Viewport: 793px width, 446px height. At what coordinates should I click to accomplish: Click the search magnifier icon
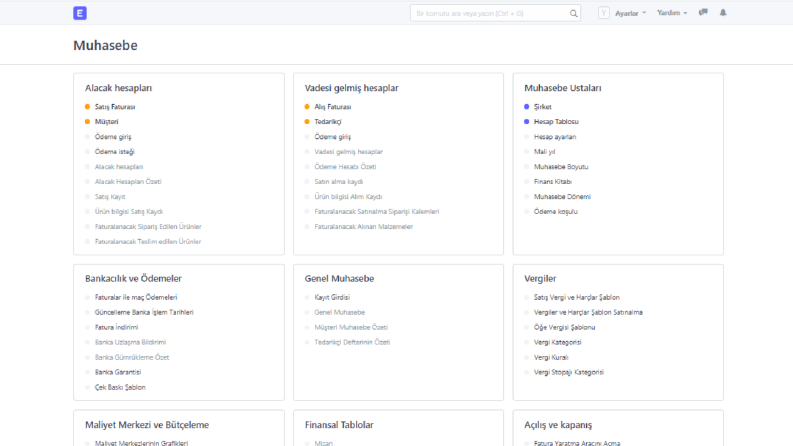click(x=574, y=14)
